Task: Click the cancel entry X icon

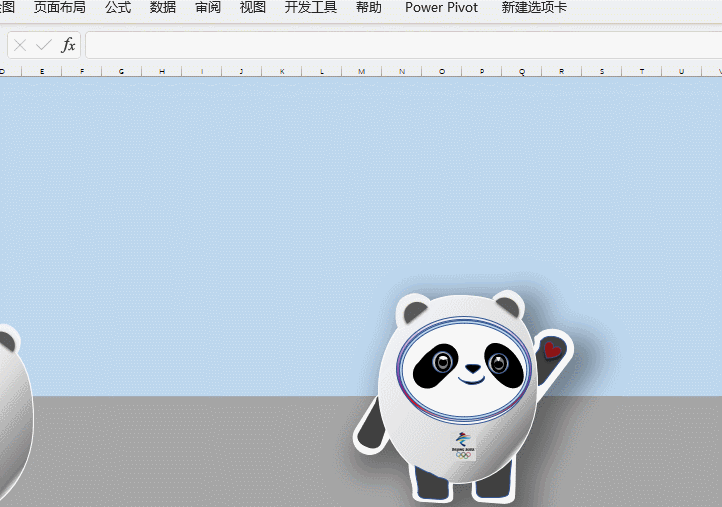Action: 20,45
